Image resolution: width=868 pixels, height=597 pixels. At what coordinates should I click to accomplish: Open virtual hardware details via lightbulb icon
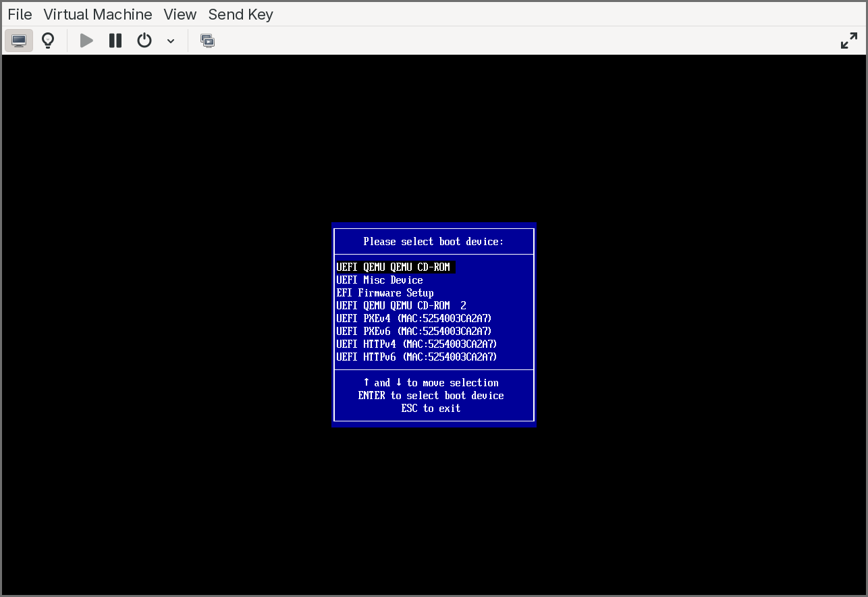pos(47,40)
